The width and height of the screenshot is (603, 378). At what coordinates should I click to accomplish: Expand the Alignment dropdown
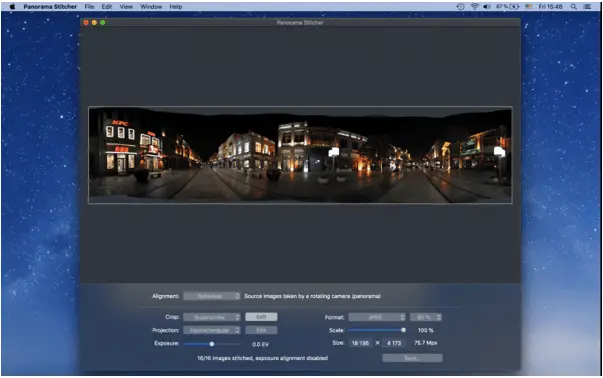(x=212, y=296)
